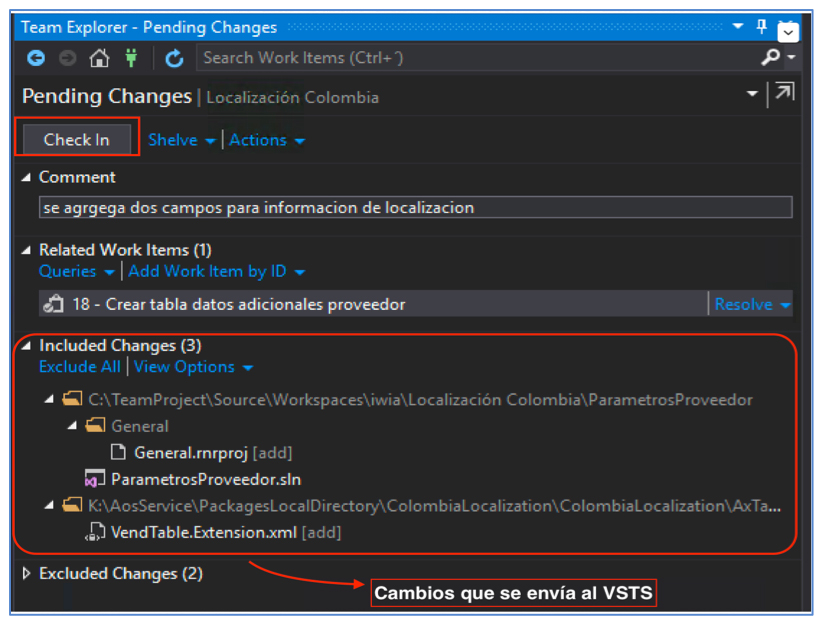Click the General.rnrproj file icon
Screen dimensions: 822x624
click(x=118, y=452)
